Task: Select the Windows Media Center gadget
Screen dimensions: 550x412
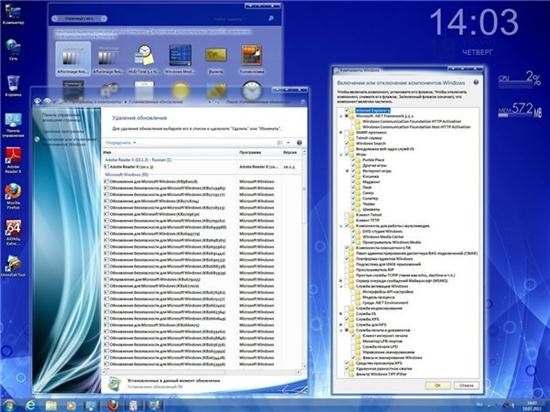Action: coord(180,59)
